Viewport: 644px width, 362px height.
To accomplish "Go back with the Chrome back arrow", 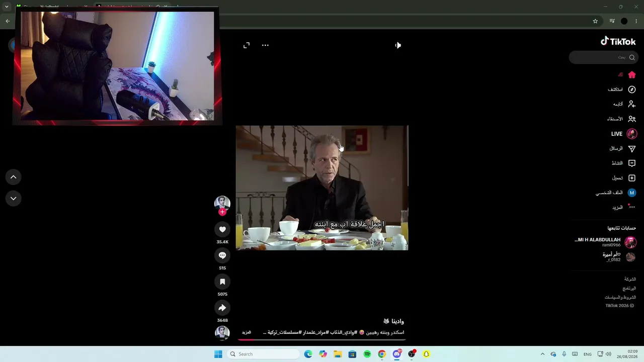I will coord(8,21).
